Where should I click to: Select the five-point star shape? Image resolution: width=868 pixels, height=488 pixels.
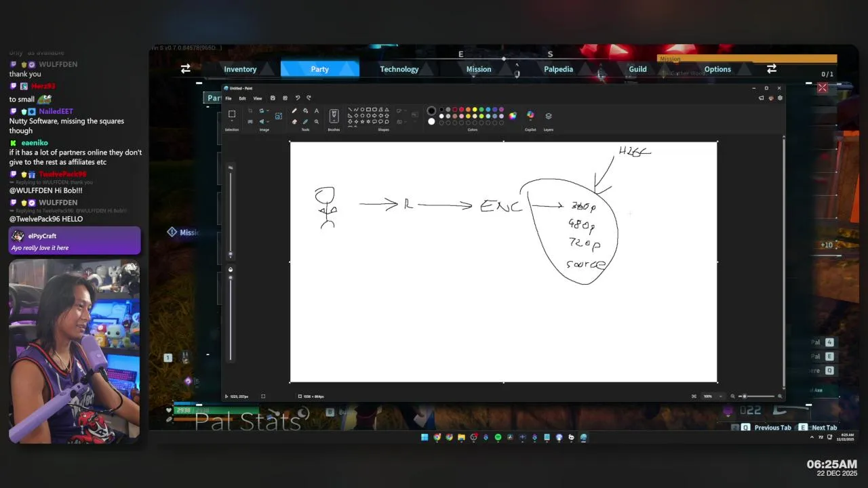[x=362, y=121]
